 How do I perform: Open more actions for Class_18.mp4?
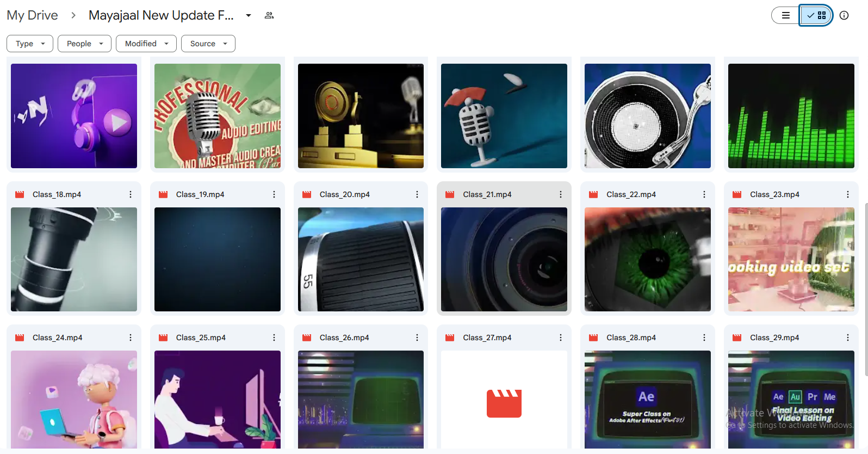click(x=131, y=194)
